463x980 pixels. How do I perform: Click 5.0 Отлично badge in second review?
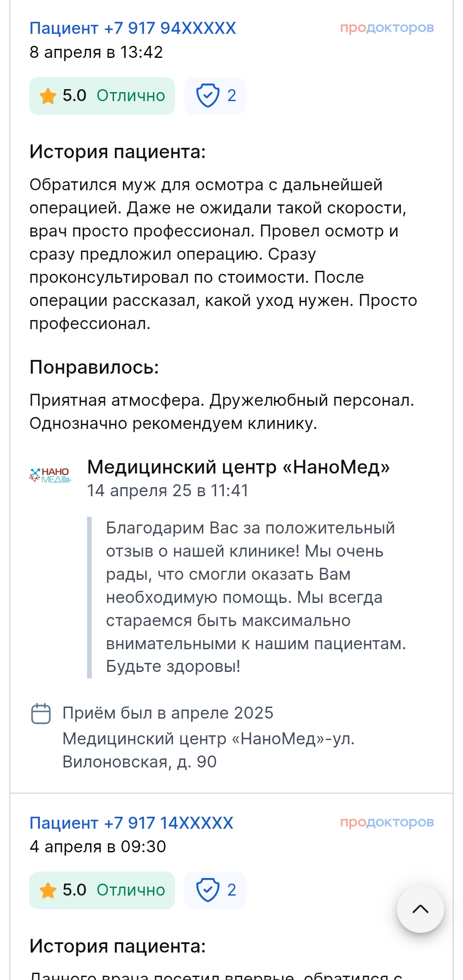102,890
